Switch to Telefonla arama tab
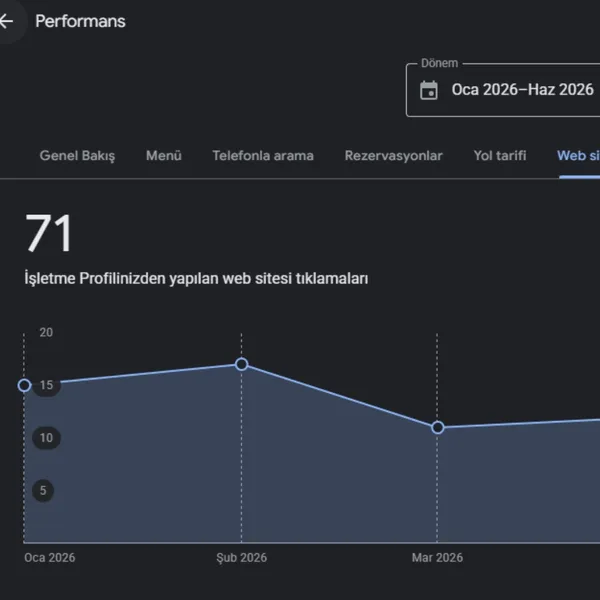 [x=263, y=156]
